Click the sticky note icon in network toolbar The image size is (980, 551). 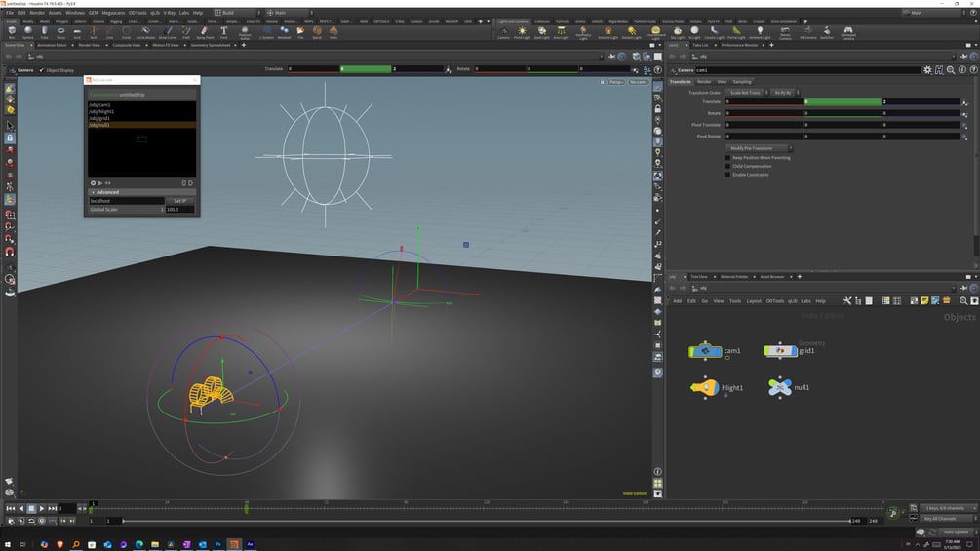pos(924,301)
